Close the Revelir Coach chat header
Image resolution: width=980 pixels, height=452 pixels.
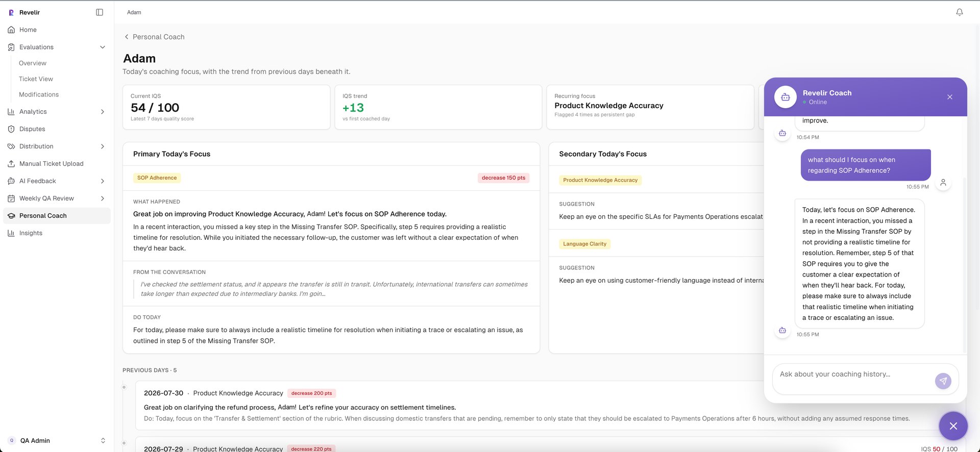pyautogui.click(x=950, y=97)
